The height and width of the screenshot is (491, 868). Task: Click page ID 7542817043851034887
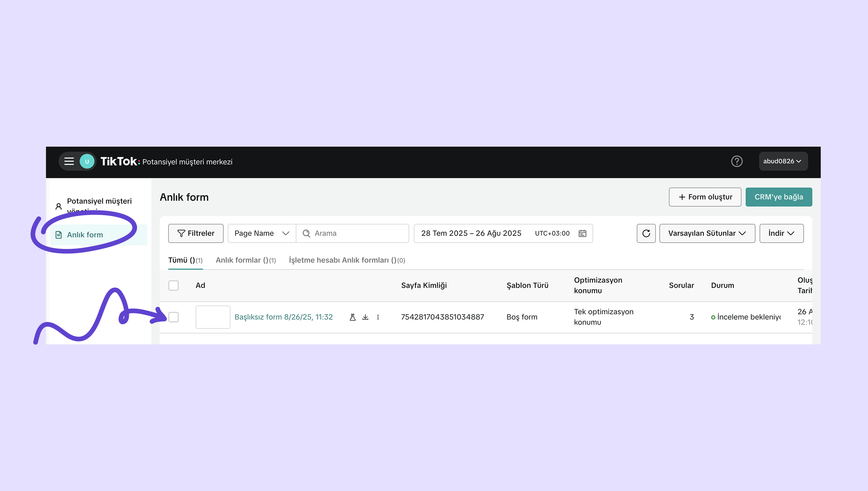coord(442,317)
